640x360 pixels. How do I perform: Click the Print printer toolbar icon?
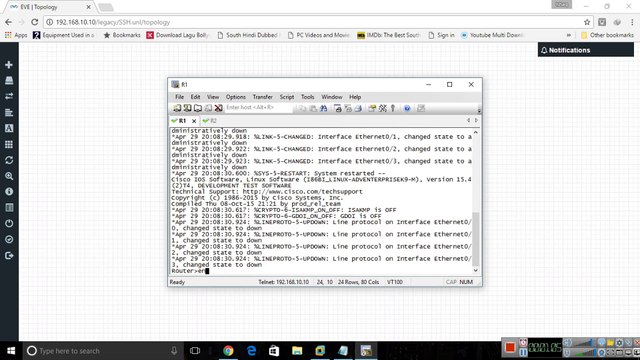(358, 108)
